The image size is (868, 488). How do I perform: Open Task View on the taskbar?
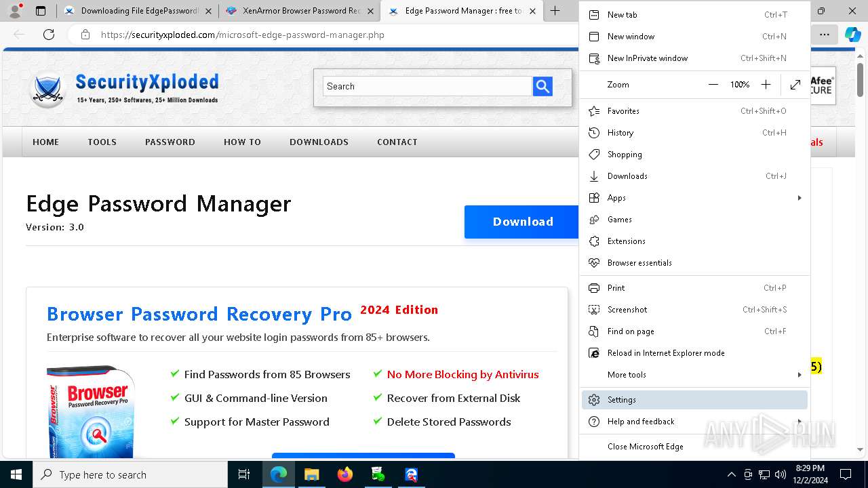coord(244,474)
